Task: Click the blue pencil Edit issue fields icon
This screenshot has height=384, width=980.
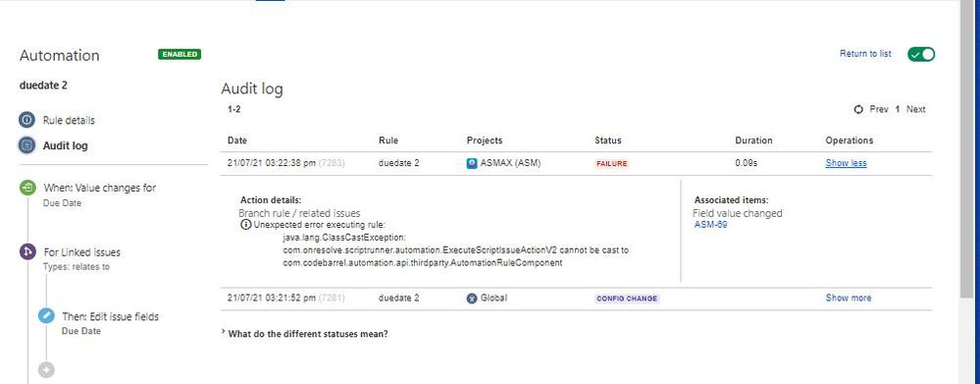Action: coord(46,316)
